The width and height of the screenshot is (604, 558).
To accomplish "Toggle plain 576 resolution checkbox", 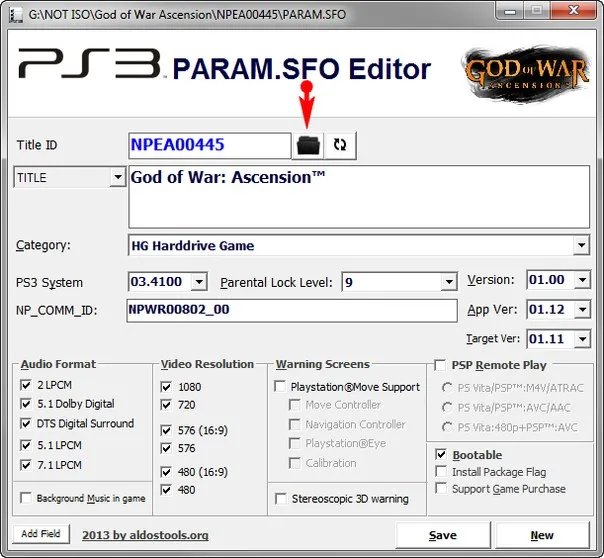I will click(x=166, y=448).
